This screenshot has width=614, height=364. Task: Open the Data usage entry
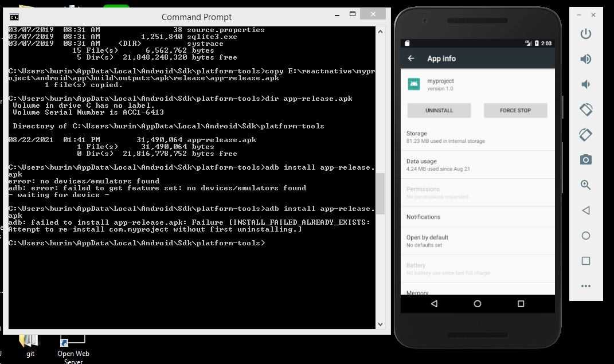point(477,165)
